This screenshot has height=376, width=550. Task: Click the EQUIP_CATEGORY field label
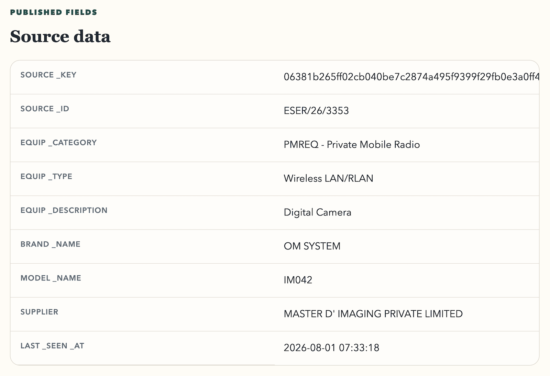[59, 142]
